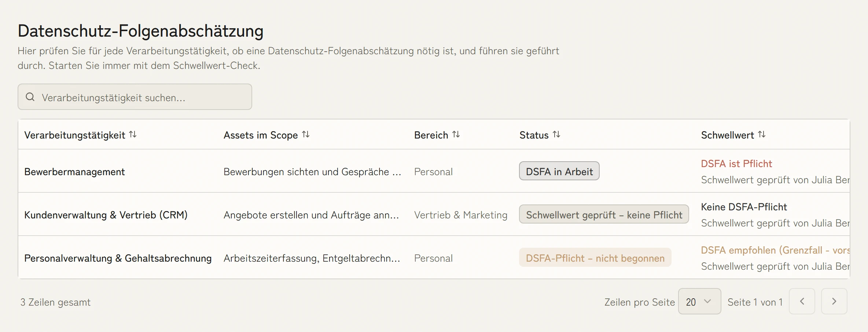Click the Status column header label
The image size is (868, 332).
534,135
